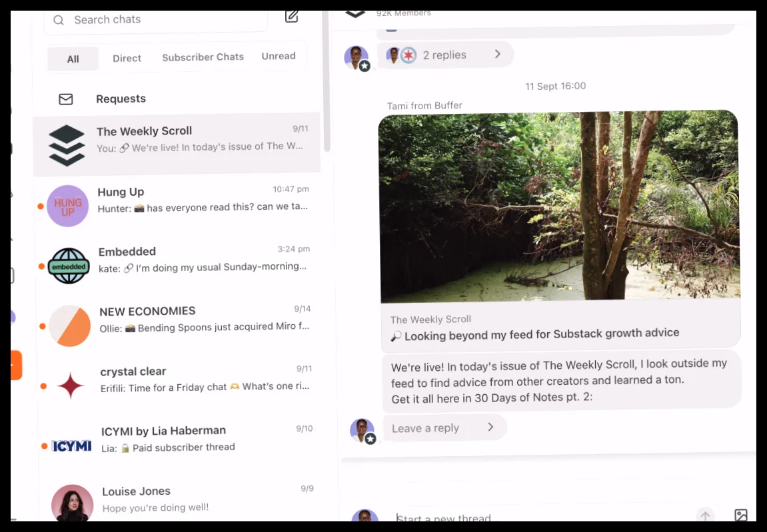
Task: Switch to the Direct tab
Action: point(127,58)
